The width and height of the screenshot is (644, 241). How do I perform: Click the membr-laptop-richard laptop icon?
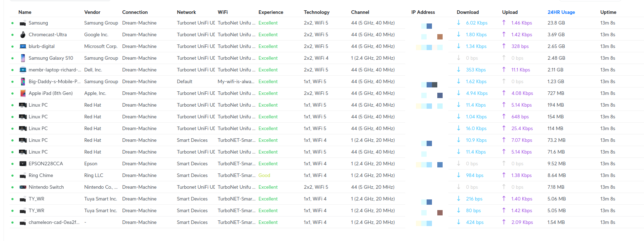click(23, 70)
